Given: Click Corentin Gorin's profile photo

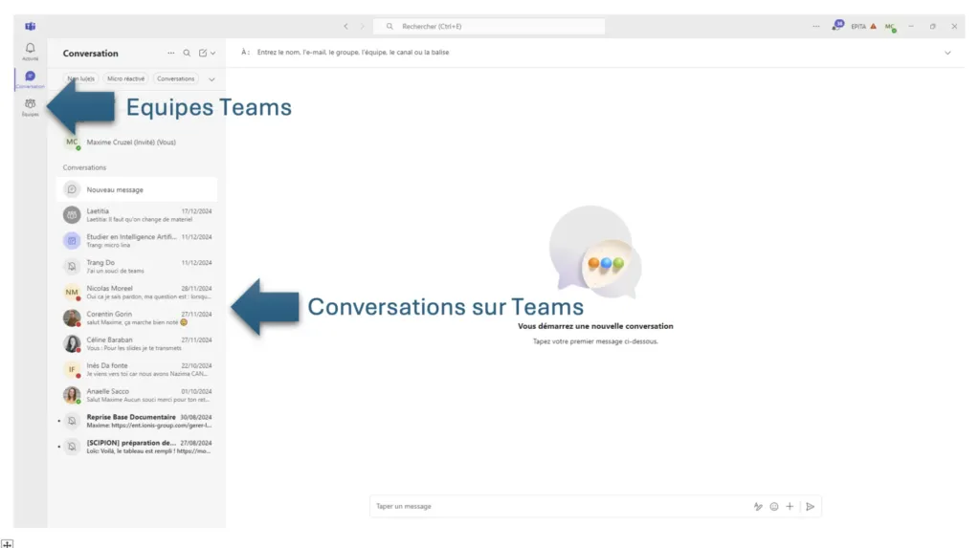Looking at the screenshot, I should 72,318.
